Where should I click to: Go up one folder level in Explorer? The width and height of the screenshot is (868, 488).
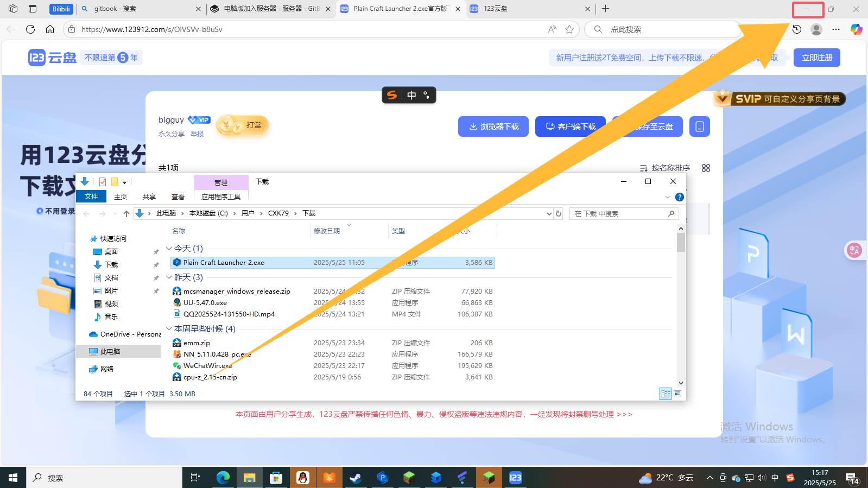click(x=126, y=214)
